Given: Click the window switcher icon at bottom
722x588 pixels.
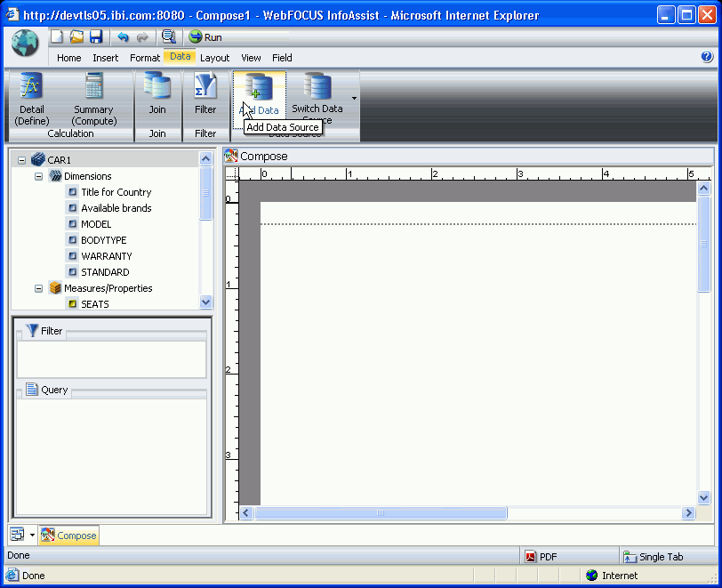Looking at the screenshot, I should click(x=18, y=535).
